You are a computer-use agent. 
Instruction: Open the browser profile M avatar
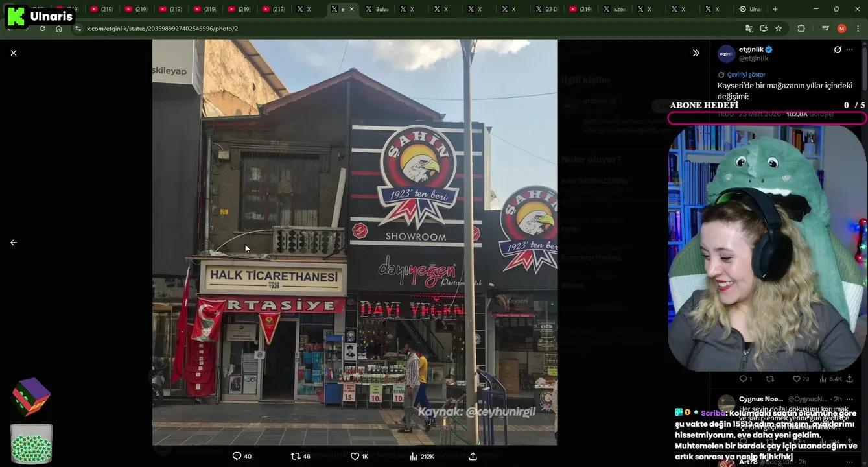(x=841, y=29)
